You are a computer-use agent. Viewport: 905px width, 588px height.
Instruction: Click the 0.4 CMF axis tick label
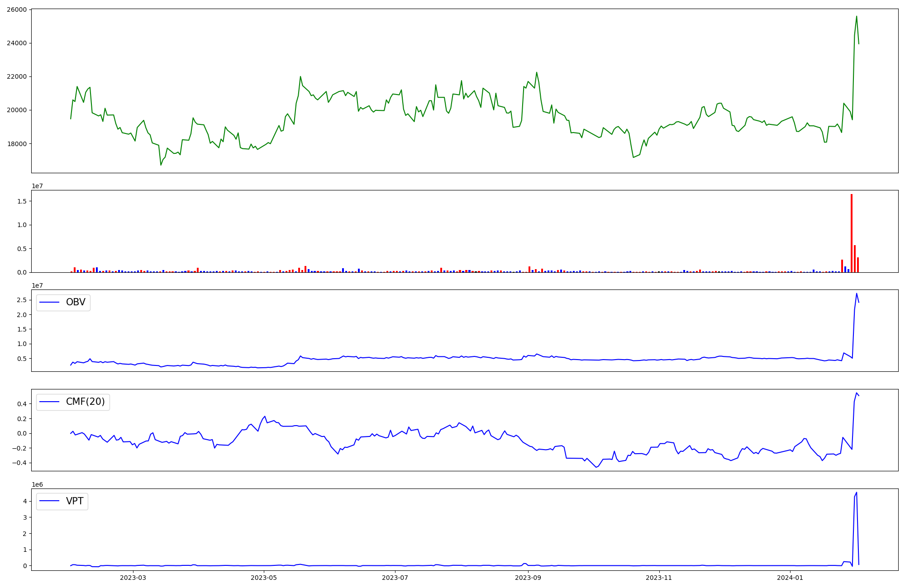(22, 404)
